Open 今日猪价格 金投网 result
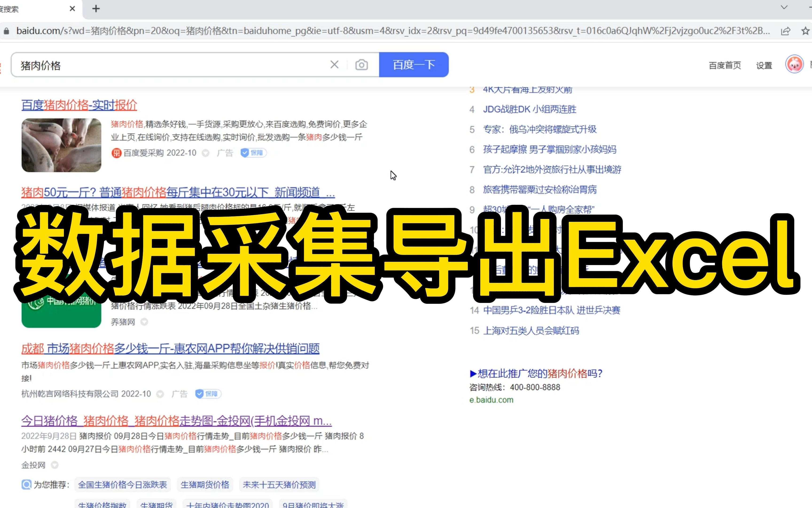The image size is (812, 508). click(x=176, y=421)
